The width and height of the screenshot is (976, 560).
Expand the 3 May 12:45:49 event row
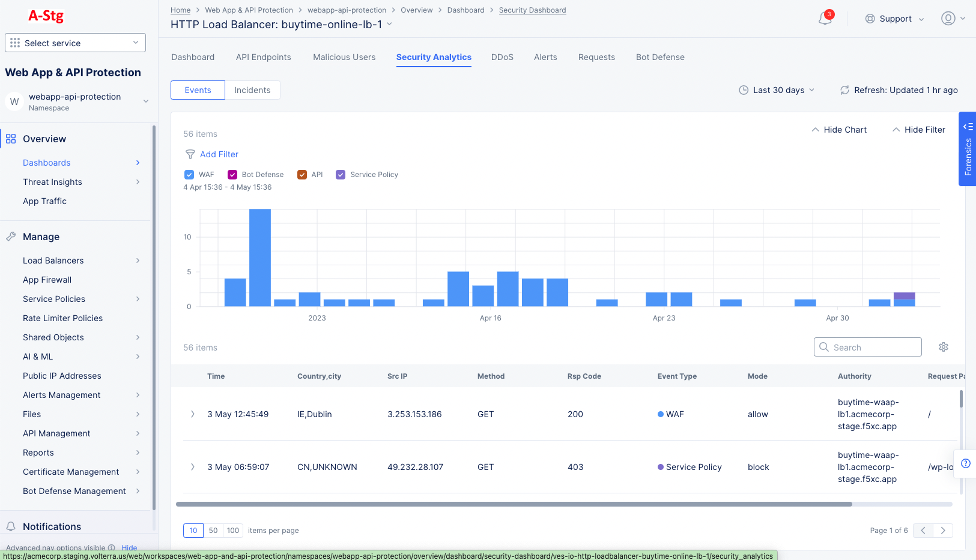click(x=192, y=414)
